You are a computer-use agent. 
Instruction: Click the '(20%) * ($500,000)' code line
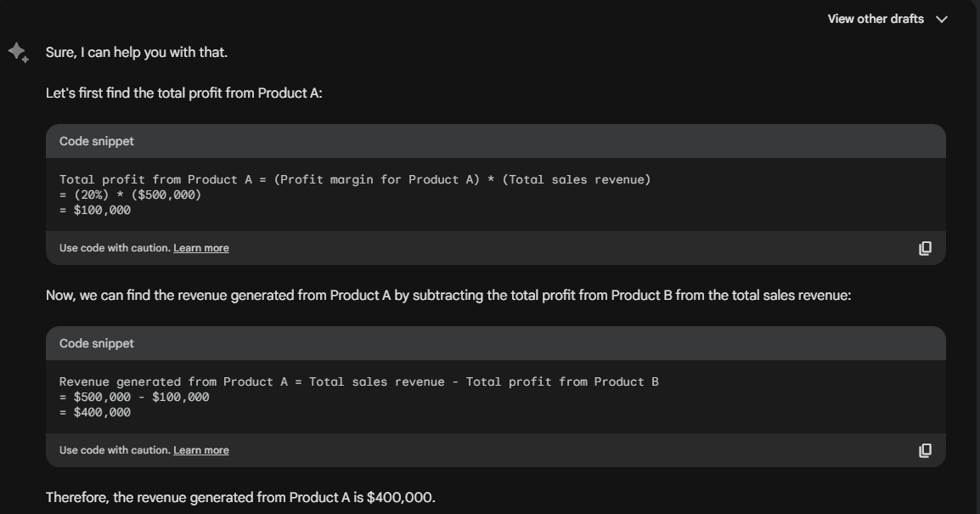tap(130, 195)
